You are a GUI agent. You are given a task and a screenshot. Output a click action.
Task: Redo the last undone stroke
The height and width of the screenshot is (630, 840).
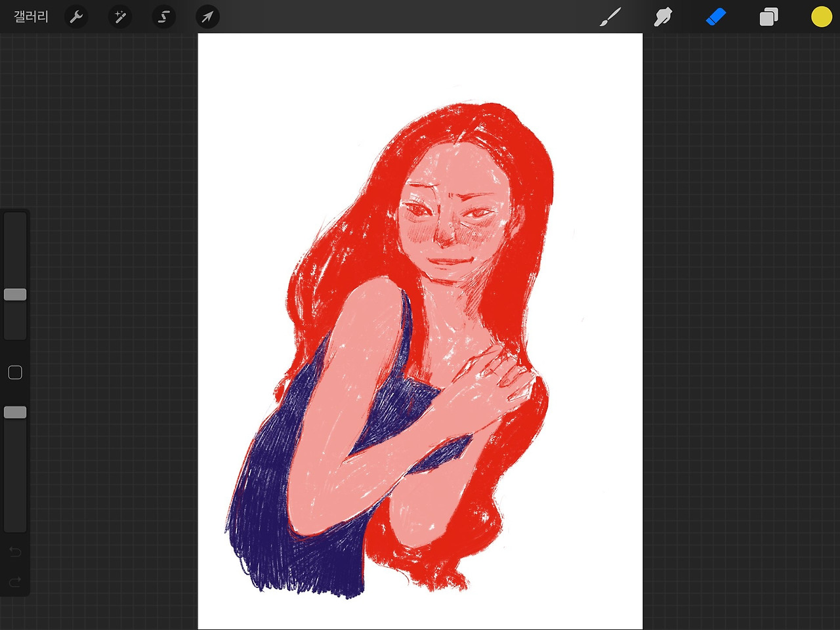point(15,582)
